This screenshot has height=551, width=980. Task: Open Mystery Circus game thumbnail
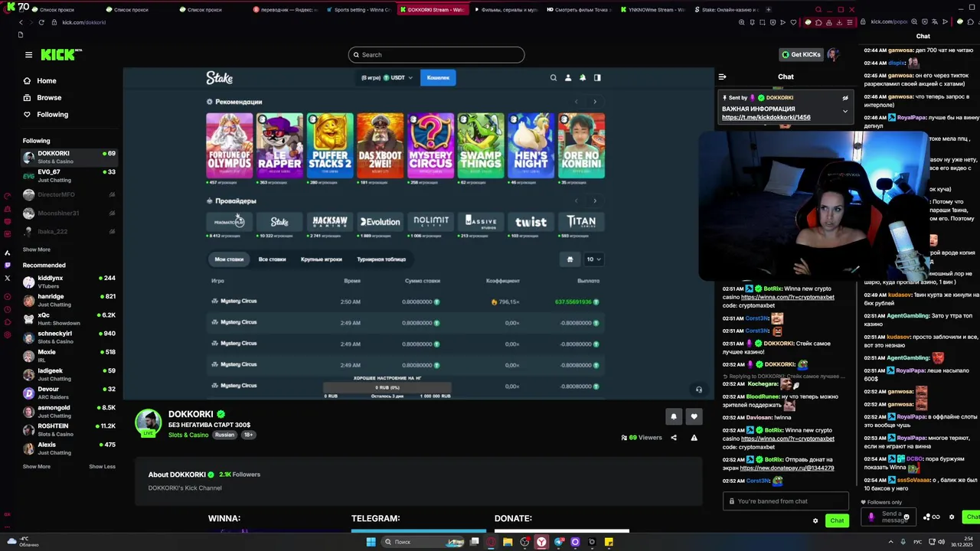coord(430,145)
